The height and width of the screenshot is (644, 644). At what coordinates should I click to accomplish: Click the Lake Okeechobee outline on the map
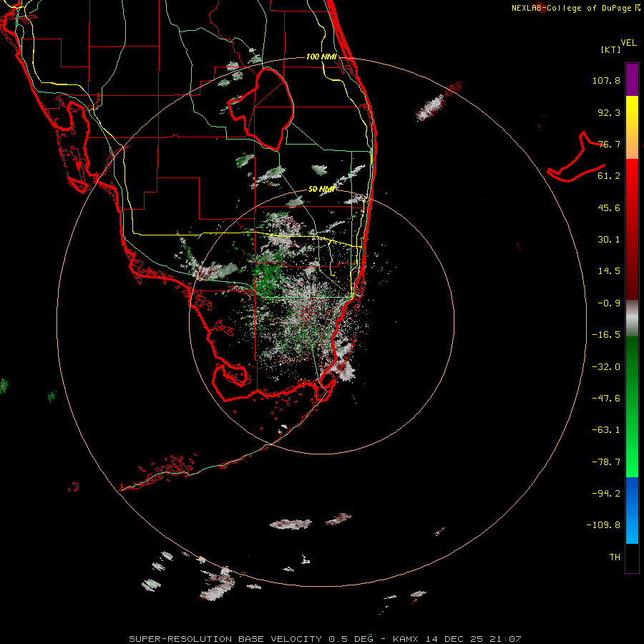(260, 109)
